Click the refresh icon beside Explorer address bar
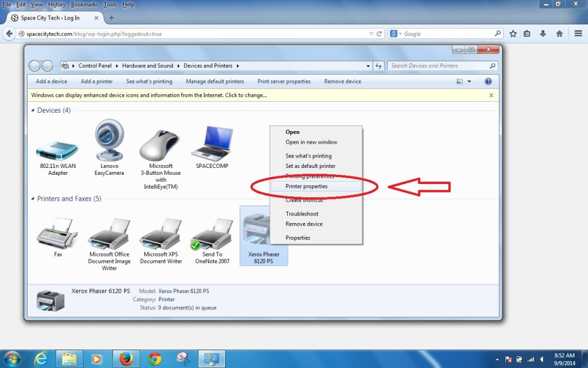The height and width of the screenshot is (368, 588). (x=378, y=66)
